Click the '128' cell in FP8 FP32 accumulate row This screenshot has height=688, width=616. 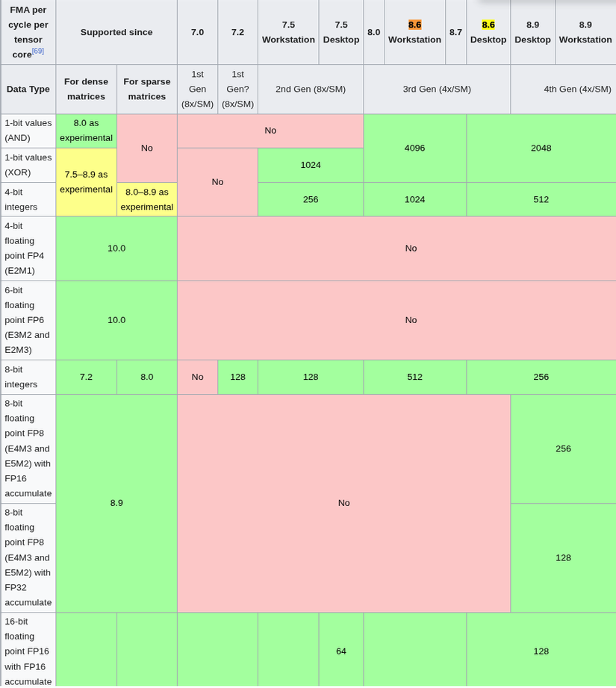click(x=563, y=557)
